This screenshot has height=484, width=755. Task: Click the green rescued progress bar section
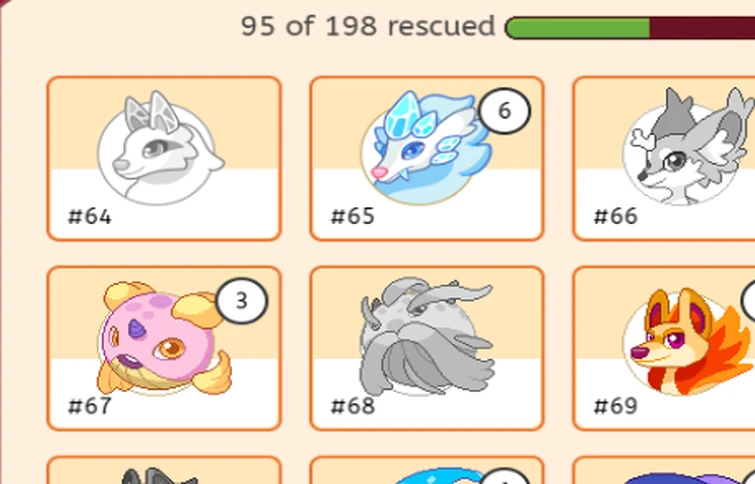click(578, 28)
